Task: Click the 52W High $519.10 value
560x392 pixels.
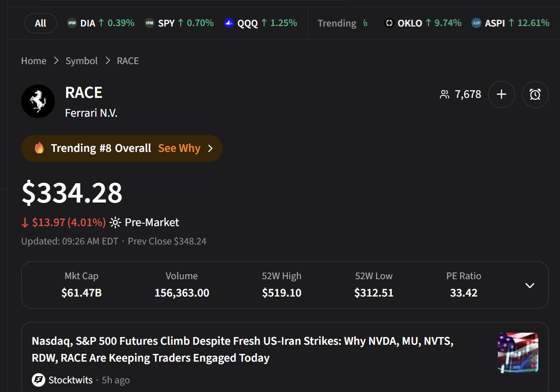Action: 281,293
